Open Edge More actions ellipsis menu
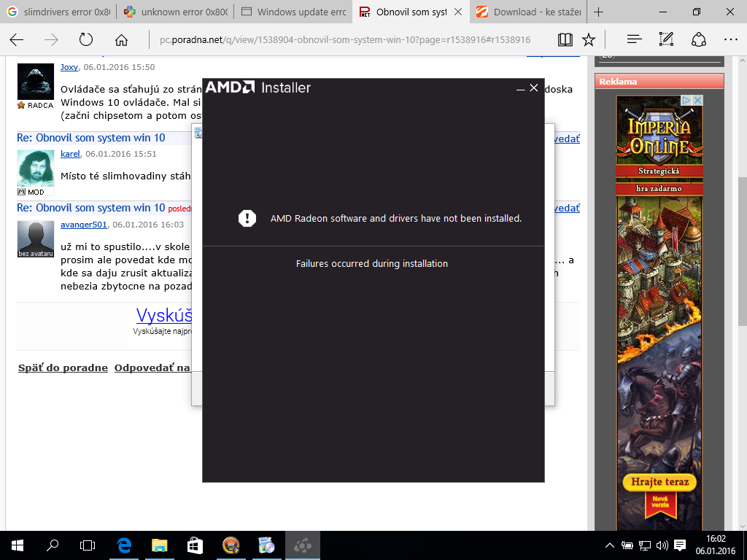This screenshot has height=560, width=747. (730, 39)
